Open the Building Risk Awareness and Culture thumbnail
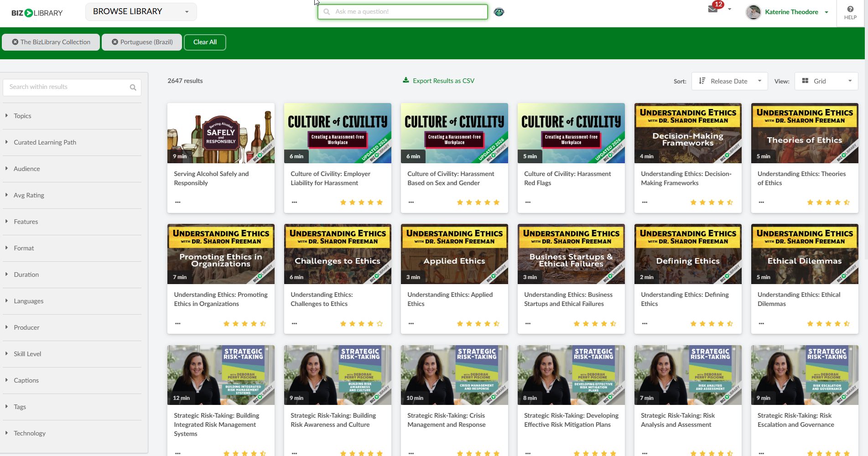868x456 pixels. (x=338, y=375)
